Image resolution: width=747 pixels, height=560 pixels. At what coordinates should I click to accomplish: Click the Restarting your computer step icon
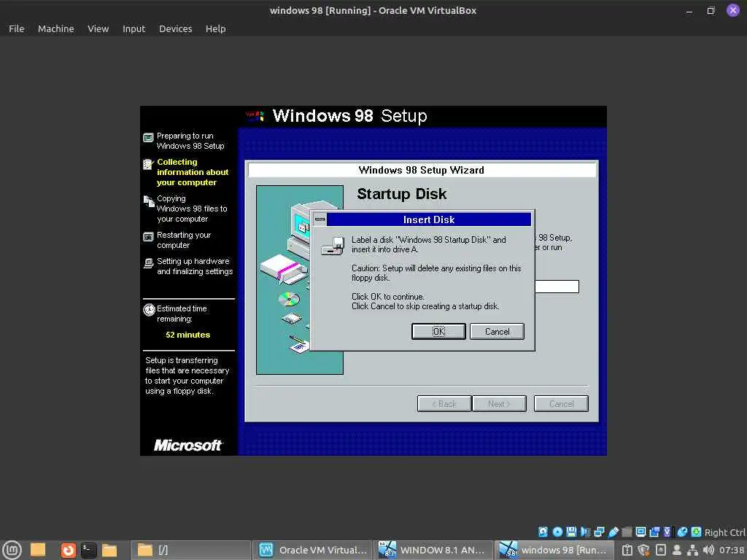click(x=148, y=237)
